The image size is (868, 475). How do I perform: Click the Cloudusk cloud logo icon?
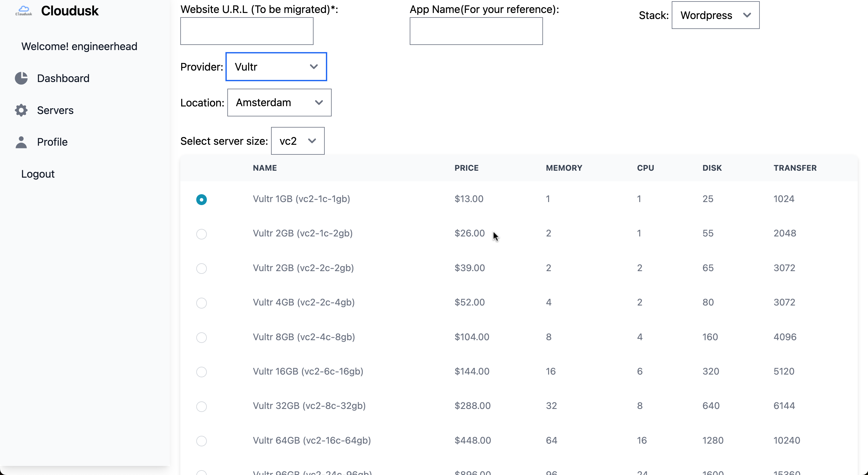point(24,11)
